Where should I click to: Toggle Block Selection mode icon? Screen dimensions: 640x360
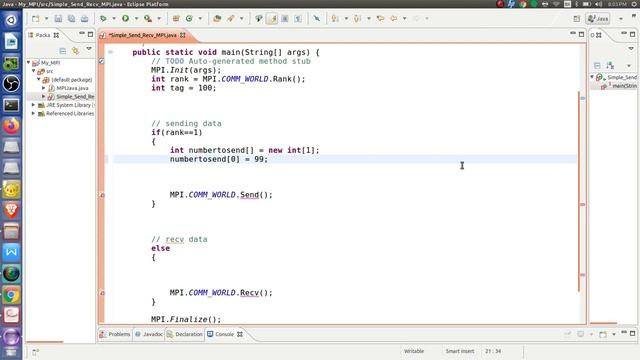point(285,18)
